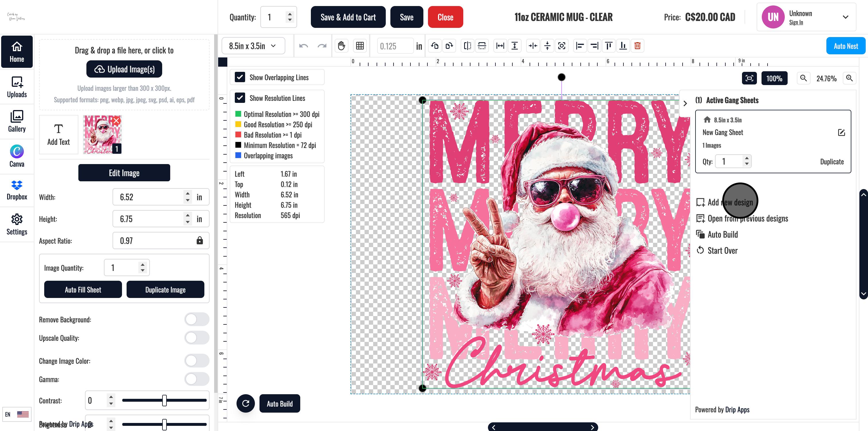Click the Save & Add to Cart button
The height and width of the screenshot is (431, 868).
(x=348, y=17)
